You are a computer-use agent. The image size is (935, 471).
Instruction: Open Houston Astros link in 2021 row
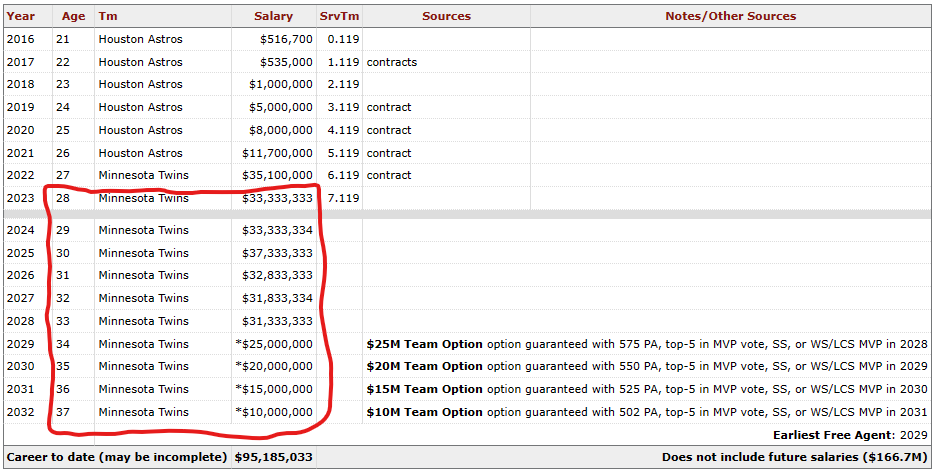coord(140,153)
